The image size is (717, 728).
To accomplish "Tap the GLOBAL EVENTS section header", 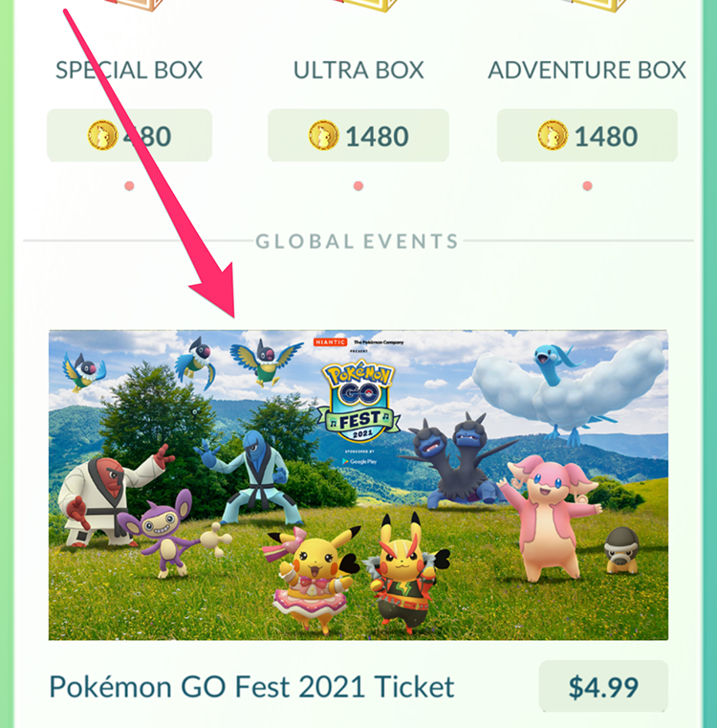I will pos(357,241).
